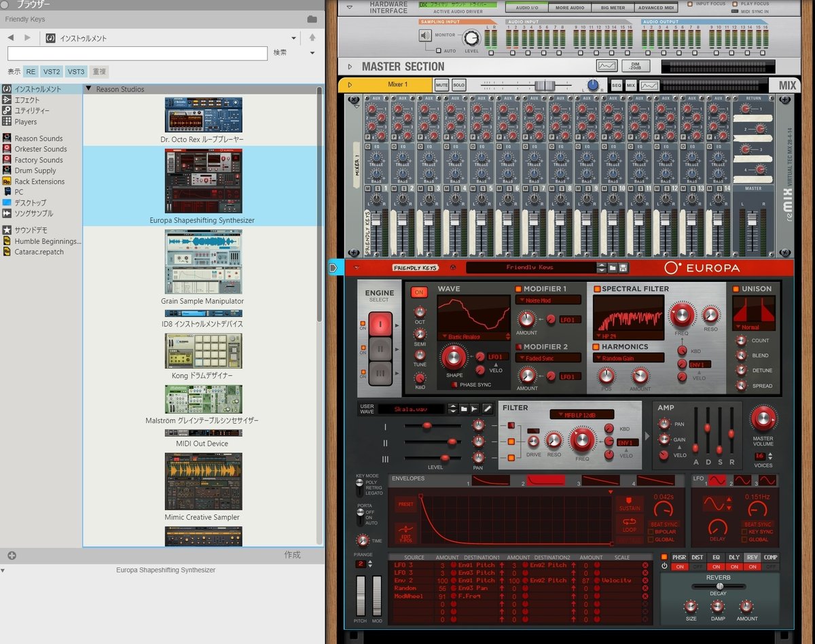This screenshot has height=644, width=815.
Task: Select the PHSR effect tab
Action: point(679,557)
